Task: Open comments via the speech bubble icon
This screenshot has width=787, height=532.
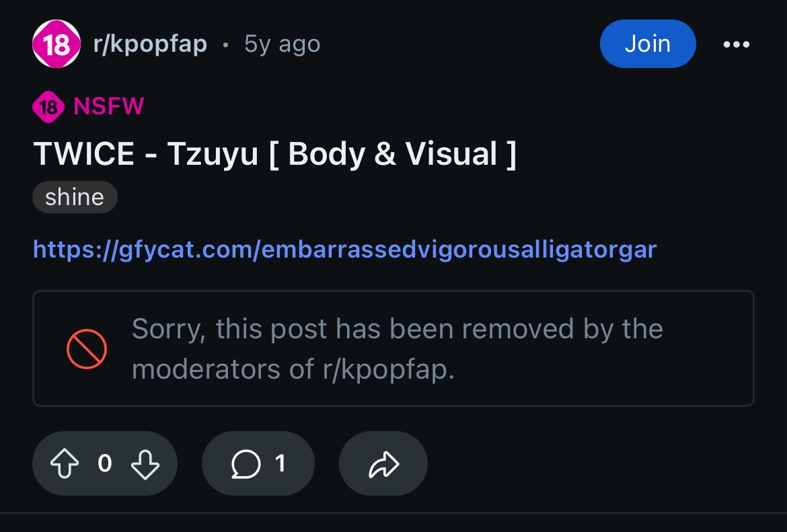Action: tap(246, 464)
